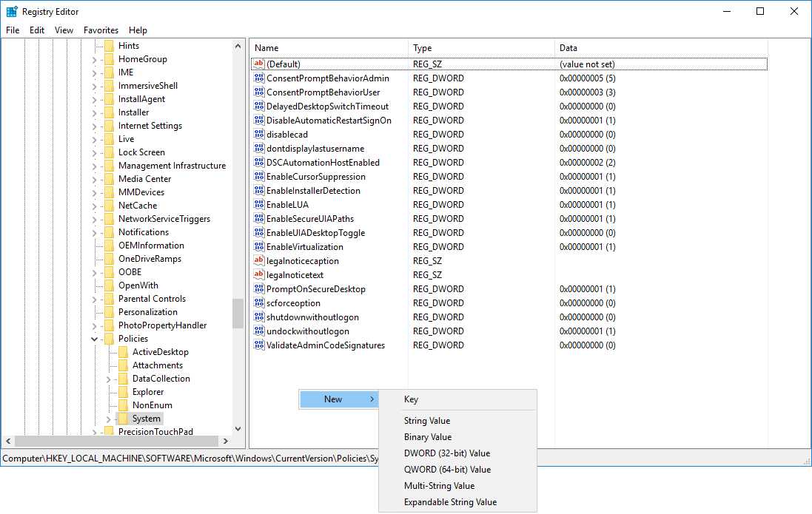The height and width of the screenshot is (514, 812).
Task: Expand the System key arrow
Action: [108, 419]
